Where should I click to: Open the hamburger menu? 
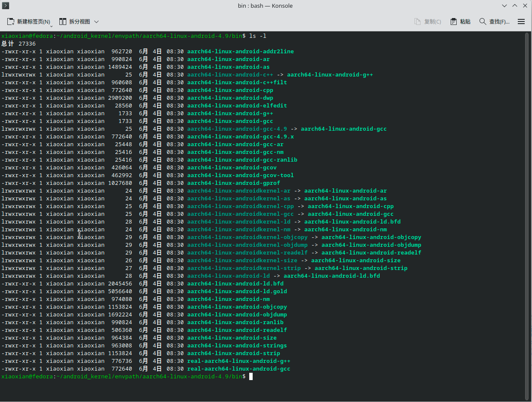coord(521,21)
